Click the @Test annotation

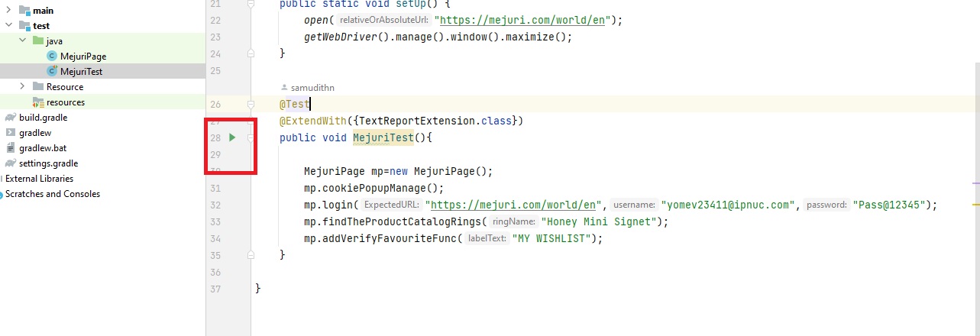[x=294, y=104]
